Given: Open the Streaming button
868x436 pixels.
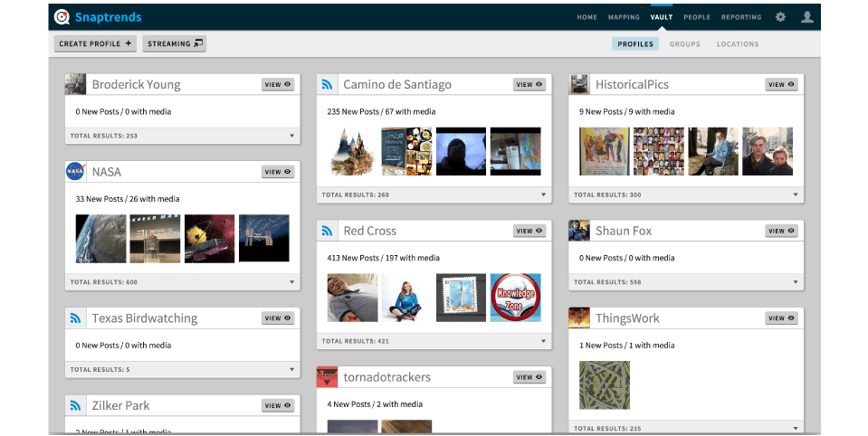Looking at the screenshot, I should point(175,43).
